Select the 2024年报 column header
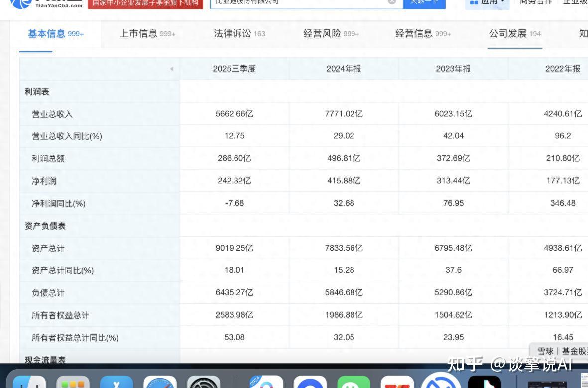Screen dimensions: 588x388 pos(344,69)
